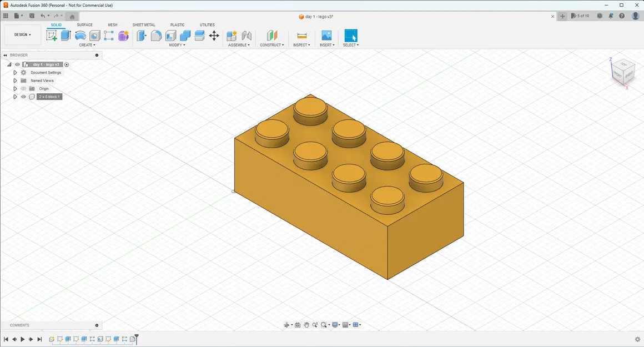Image resolution: width=644 pixels, height=347 pixels.
Task: Expand the Origin node
Action: 15,89
